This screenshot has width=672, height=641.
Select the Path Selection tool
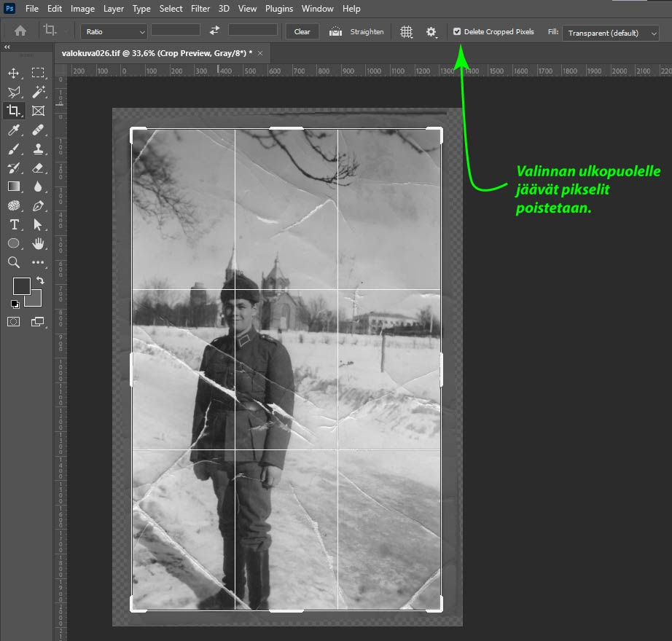coord(38,225)
